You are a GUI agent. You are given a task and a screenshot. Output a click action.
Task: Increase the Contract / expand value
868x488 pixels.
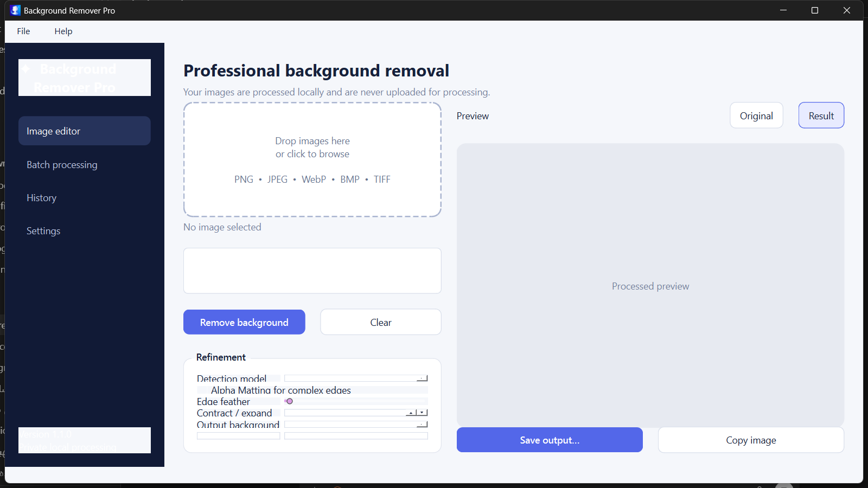(x=411, y=413)
